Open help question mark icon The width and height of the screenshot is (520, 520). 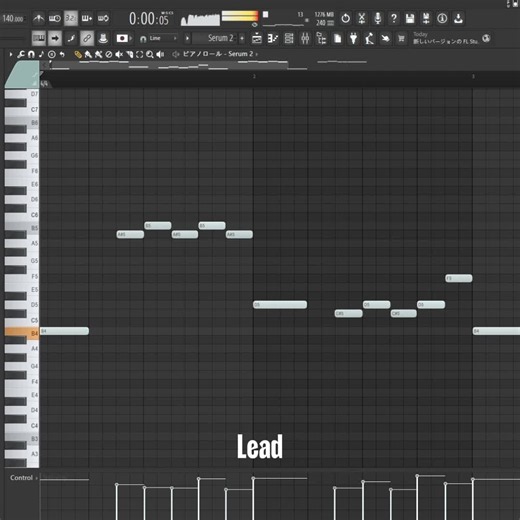(x=394, y=18)
